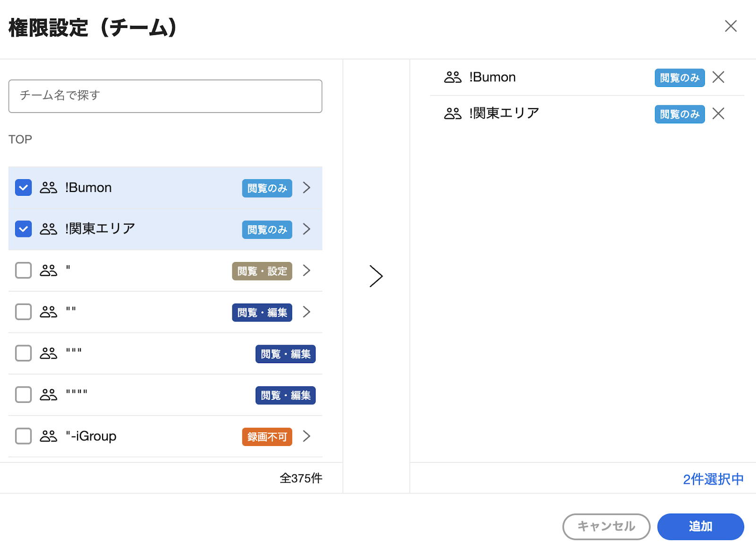
Task: Expand sub-teams of !関東エリア
Action: [x=307, y=229]
